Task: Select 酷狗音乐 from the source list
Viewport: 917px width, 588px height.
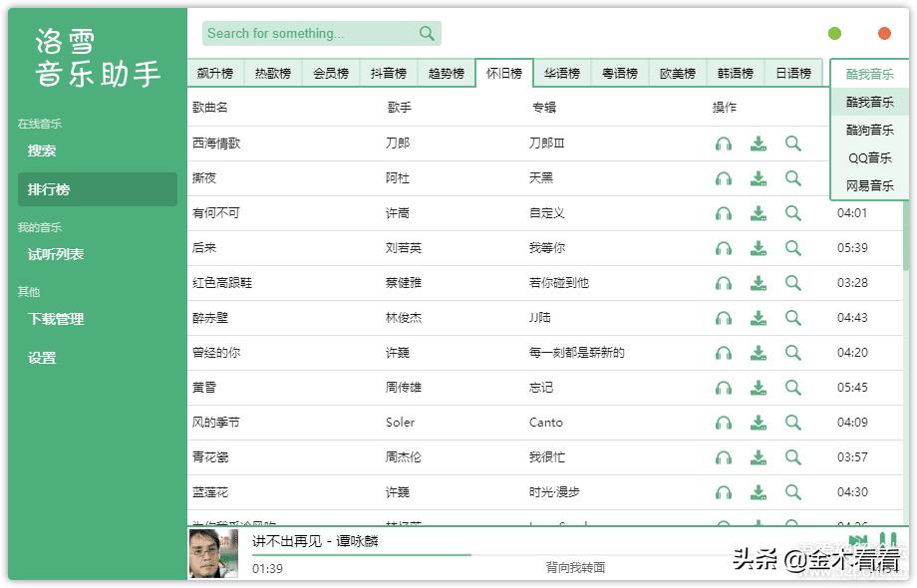Action: [869, 130]
